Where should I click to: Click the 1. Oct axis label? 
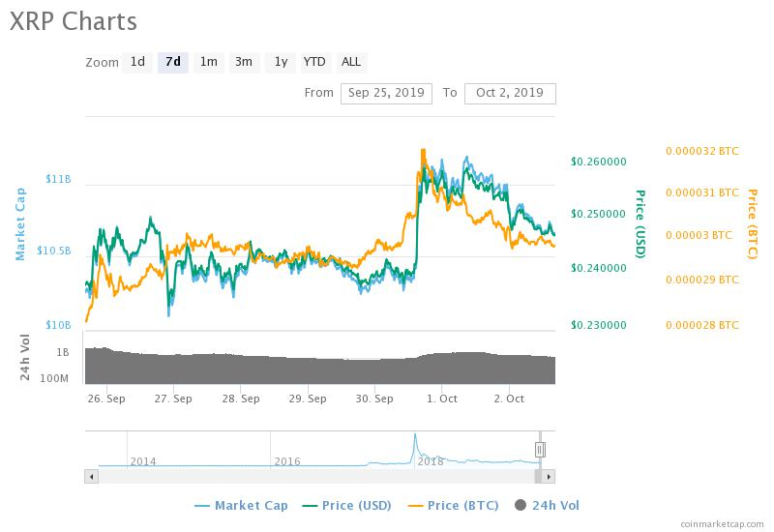(442, 399)
